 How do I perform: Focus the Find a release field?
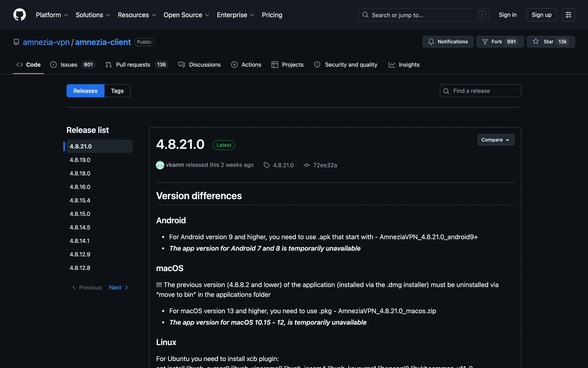[x=480, y=91]
